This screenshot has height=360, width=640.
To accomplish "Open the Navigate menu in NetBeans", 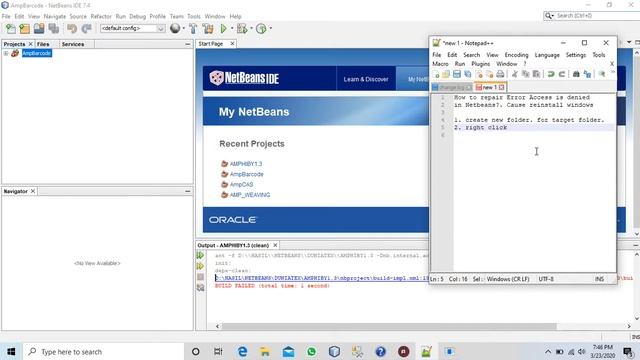I will tap(55, 16).
